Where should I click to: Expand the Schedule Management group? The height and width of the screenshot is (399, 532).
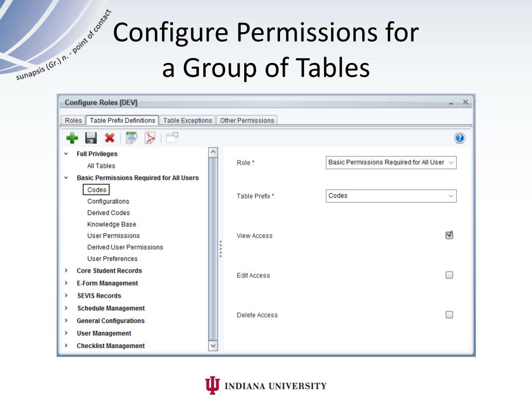[66, 308]
